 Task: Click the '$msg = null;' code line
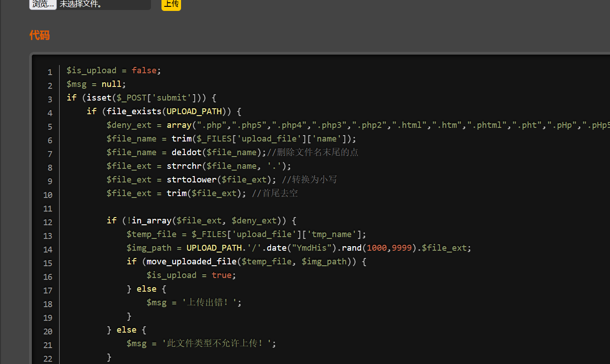coord(96,84)
